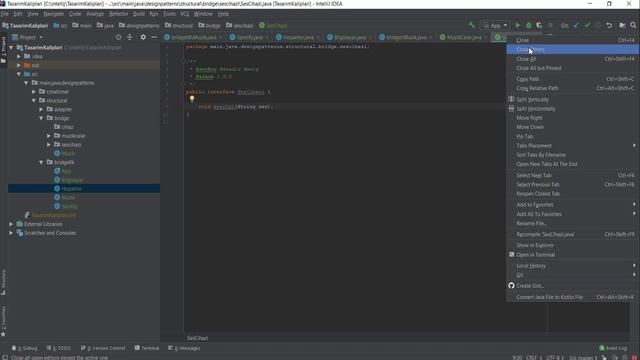Open the Terminal tool window
640x360 pixels.
click(147, 348)
